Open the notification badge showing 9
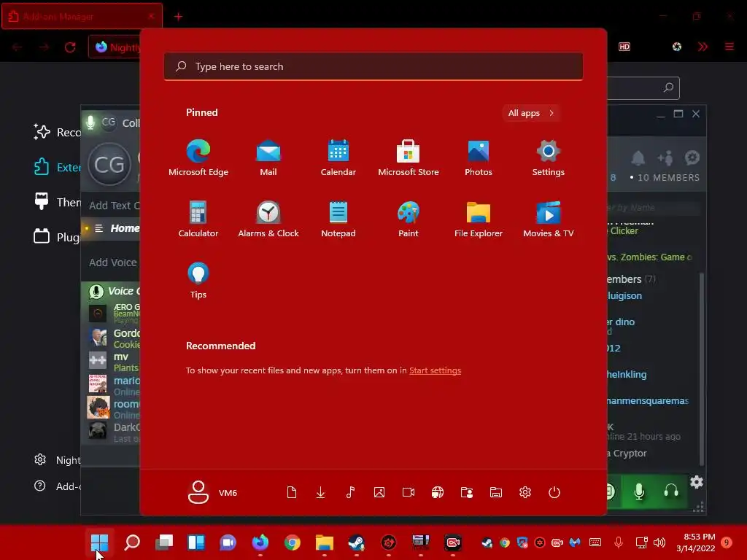Image resolution: width=747 pixels, height=560 pixels. 727,542
